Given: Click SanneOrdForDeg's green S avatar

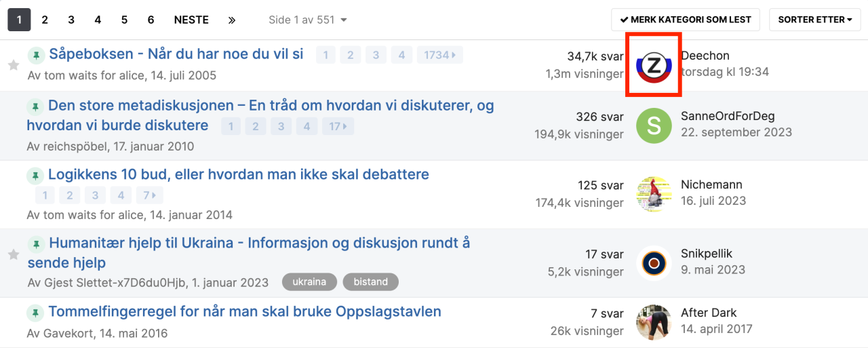Looking at the screenshot, I should click(x=654, y=125).
